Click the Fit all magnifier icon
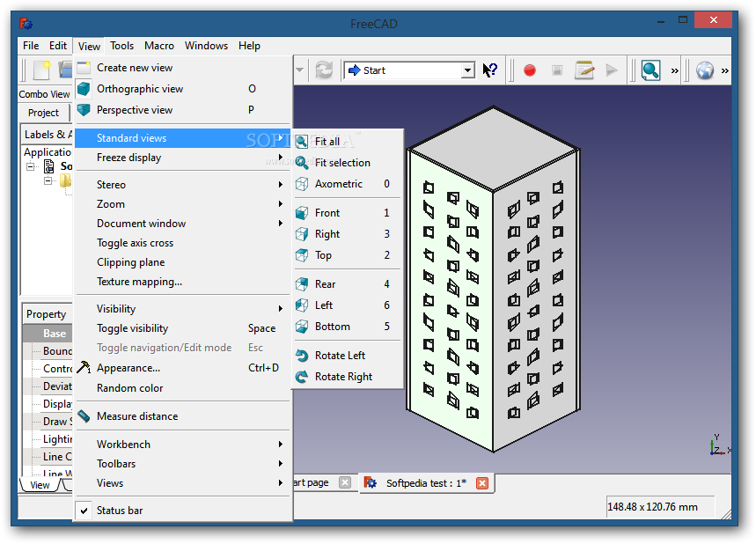Image resolution: width=756 pixels, height=544 pixels. coord(302,142)
